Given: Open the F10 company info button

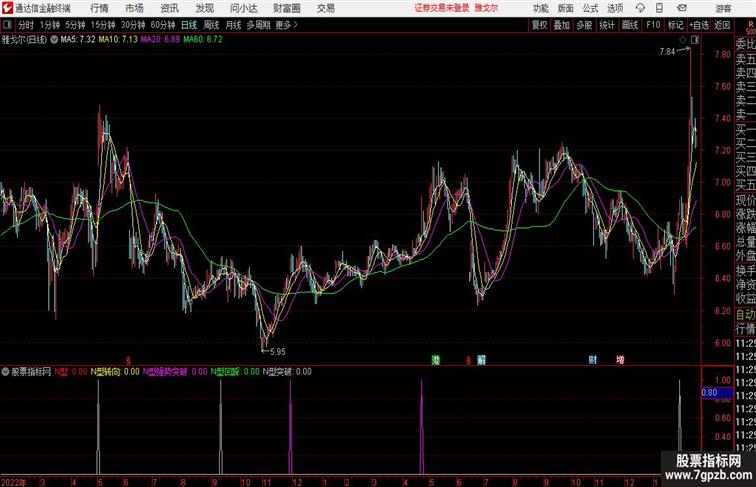Looking at the screenshot, I should [653, 25].
